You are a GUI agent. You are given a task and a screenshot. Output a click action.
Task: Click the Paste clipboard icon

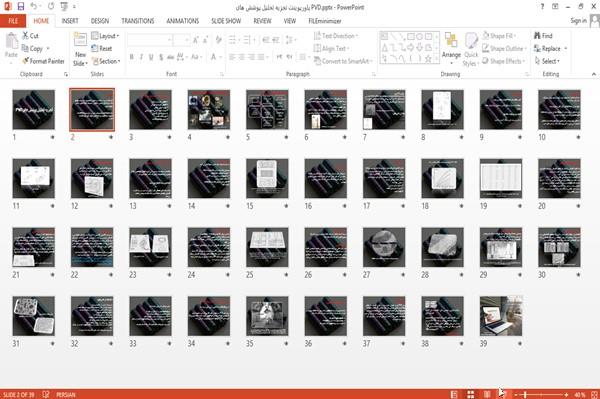click(x=11, y=41)
